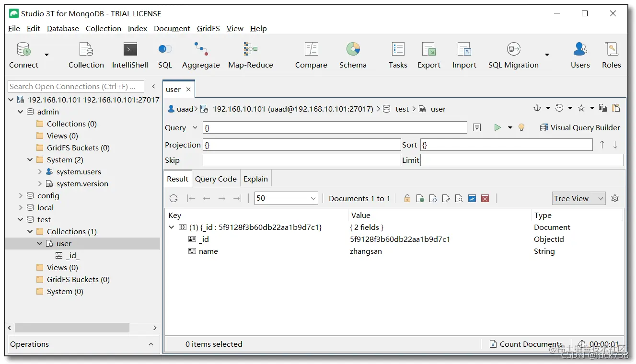
Task: Collapse the test database node
Action: tap(20, 219)
